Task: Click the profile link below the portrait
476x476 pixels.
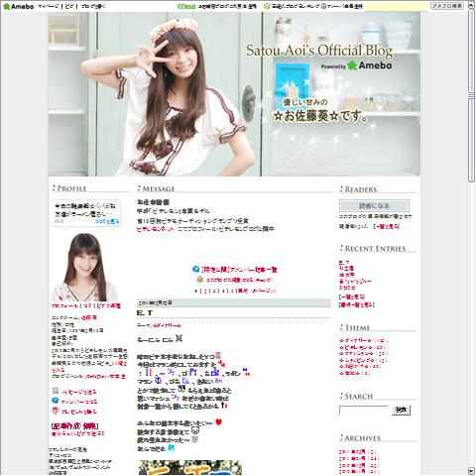Action: pos(64,305)
